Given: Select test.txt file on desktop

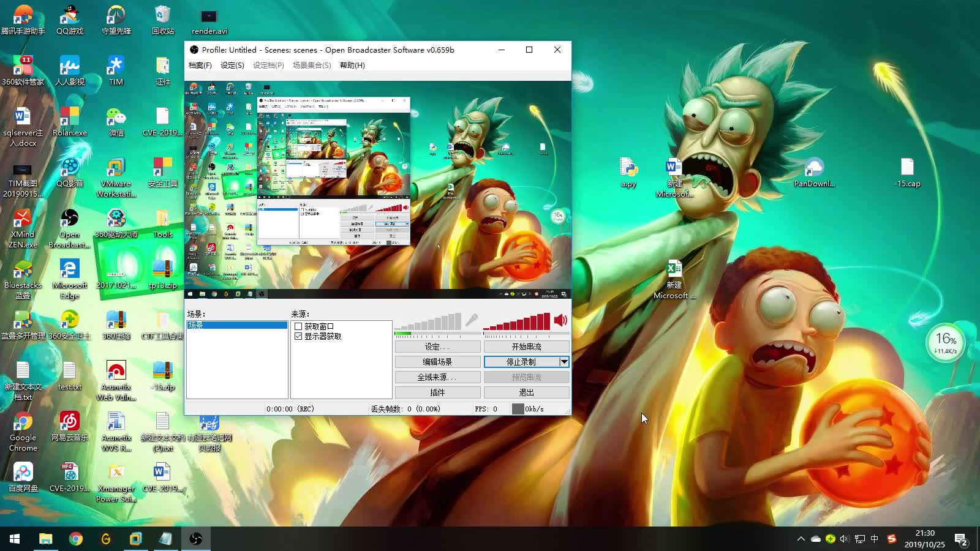Looking at the screenshot, I should point(70,375).
